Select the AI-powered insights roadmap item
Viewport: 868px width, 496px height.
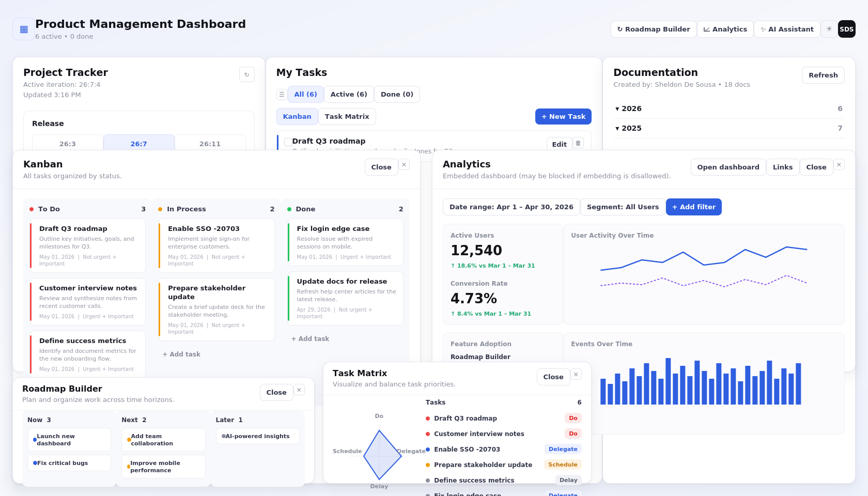(x=257, y=437)
